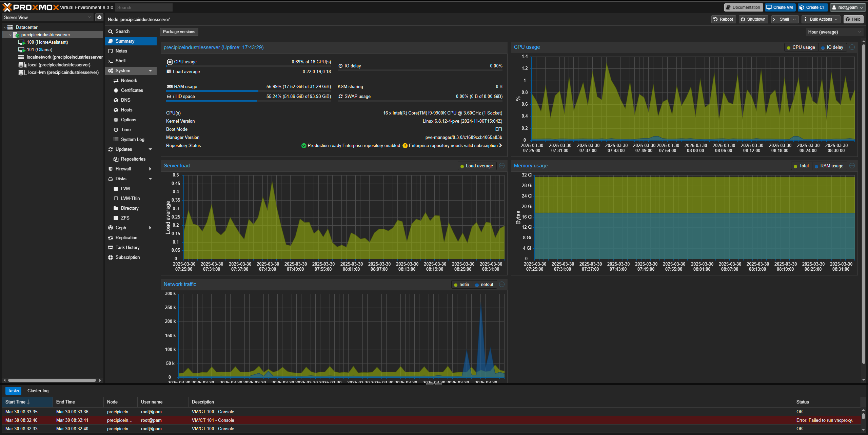Click the local-lvm storage icon
The image size is (868, 435).
coord(22,72)
